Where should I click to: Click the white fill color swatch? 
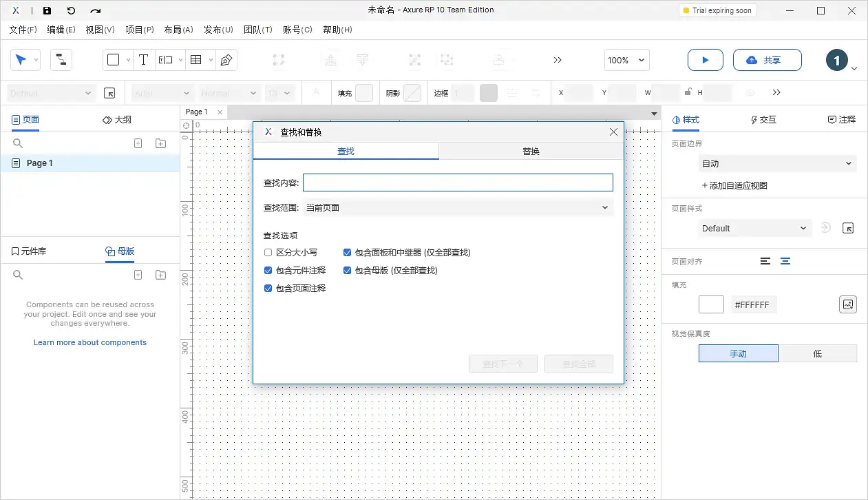click(x=711, y=304)
